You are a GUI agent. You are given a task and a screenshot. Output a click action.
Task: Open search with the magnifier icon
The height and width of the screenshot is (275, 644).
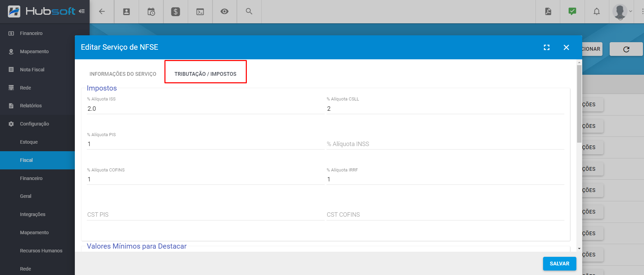[x=249, y=12]
